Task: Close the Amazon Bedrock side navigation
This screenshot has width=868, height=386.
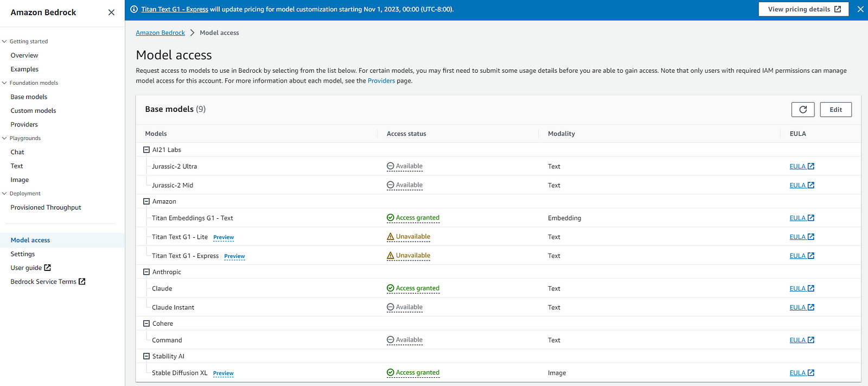Action: point(111,12)
